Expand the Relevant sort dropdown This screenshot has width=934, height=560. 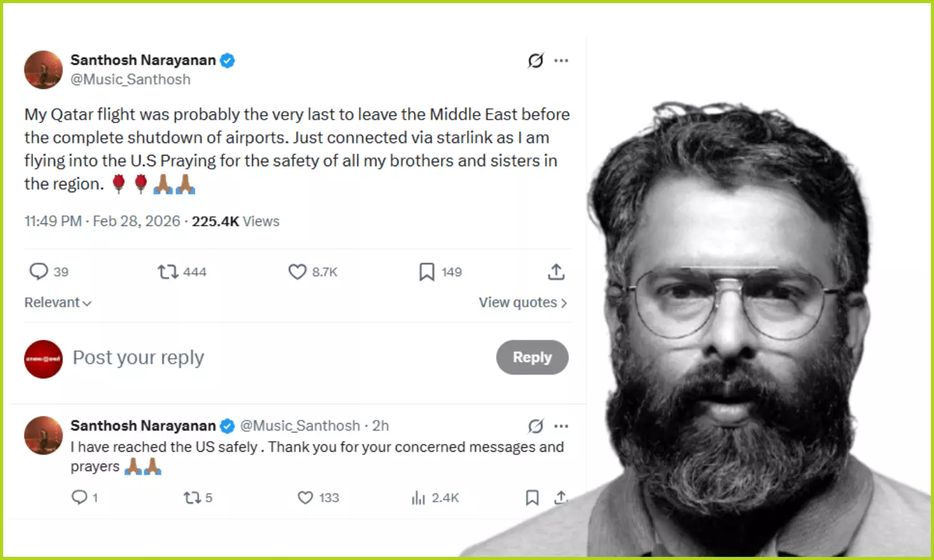click(58, 302)
